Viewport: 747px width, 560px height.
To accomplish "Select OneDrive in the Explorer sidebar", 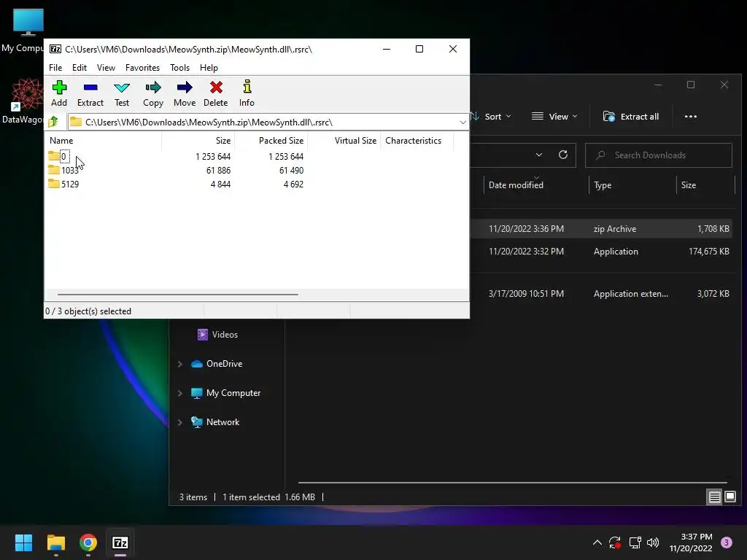I will pyautogui.click(x=217, y=364).
